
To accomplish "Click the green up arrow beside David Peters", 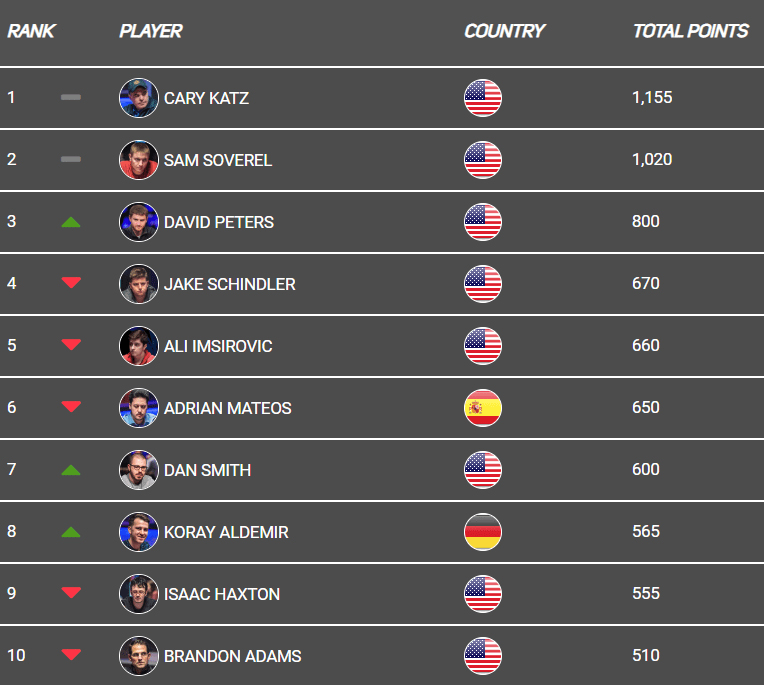I will click(71, 223).
